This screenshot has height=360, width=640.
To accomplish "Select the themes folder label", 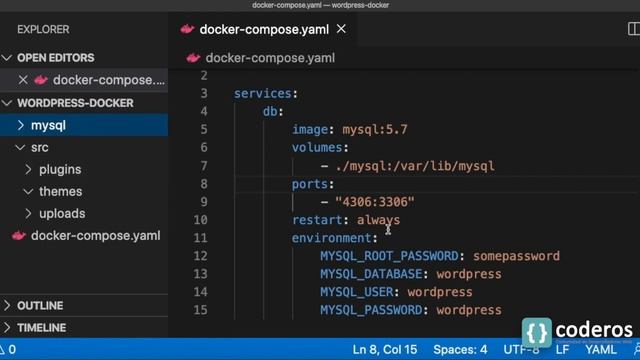I will [60, 191].
